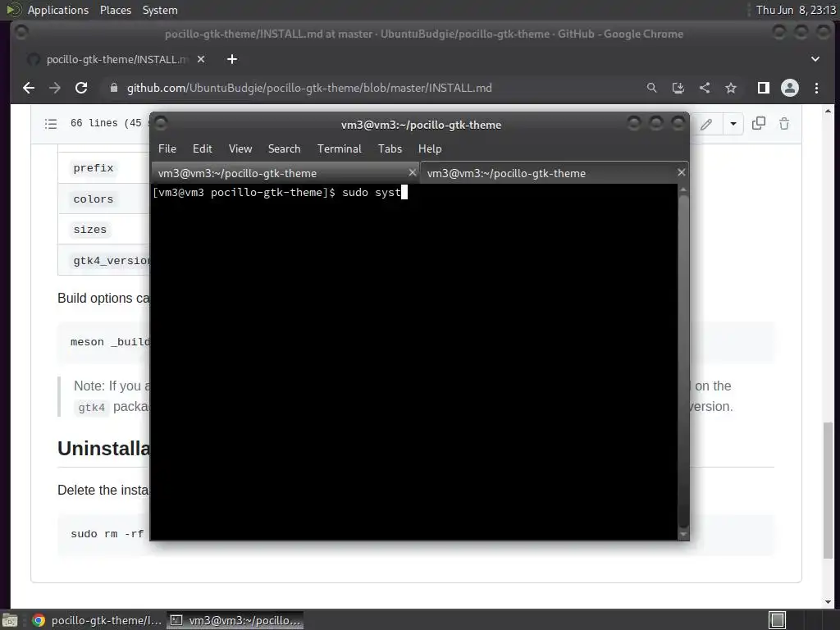Click the 'prefix' table cell

94,168
